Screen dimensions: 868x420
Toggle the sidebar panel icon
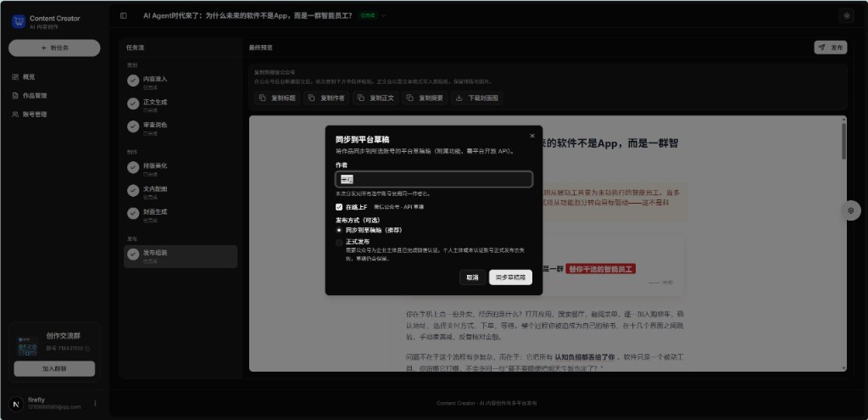pyautogui.click(x=124, y=15)
